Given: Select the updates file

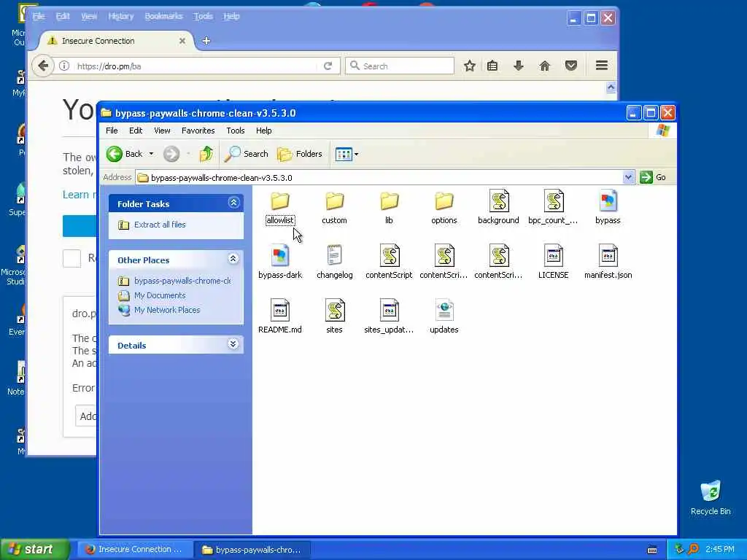Looking at the screenshot, I should click(x=444, y=316).
